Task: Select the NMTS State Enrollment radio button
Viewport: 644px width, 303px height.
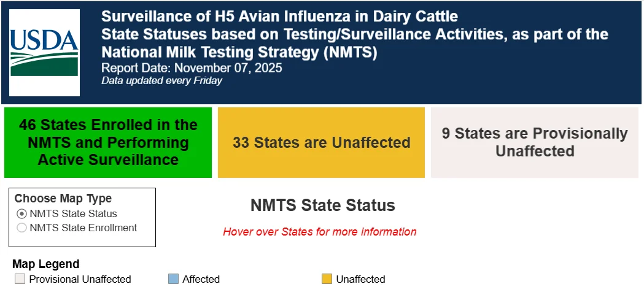Action: (21, 228)
